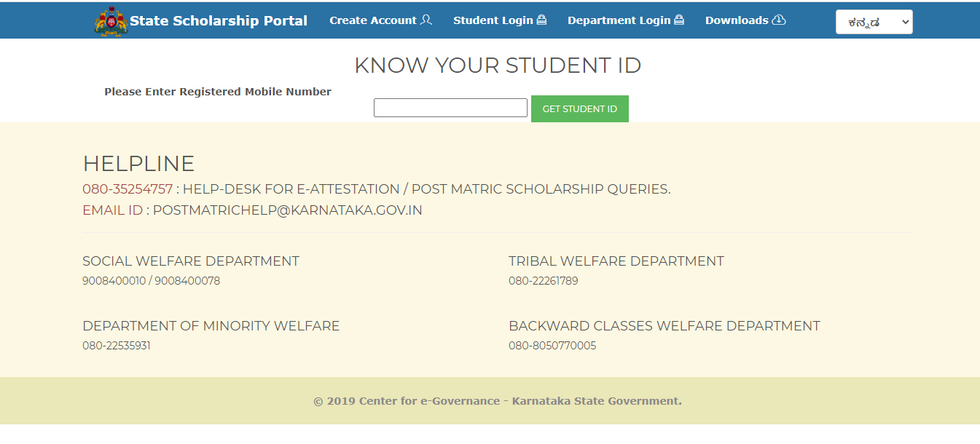Image resolution: width=980 pixels, height=444 pixels.
Task: Click the lock icon beside Department Login
Action: [678, 20]
